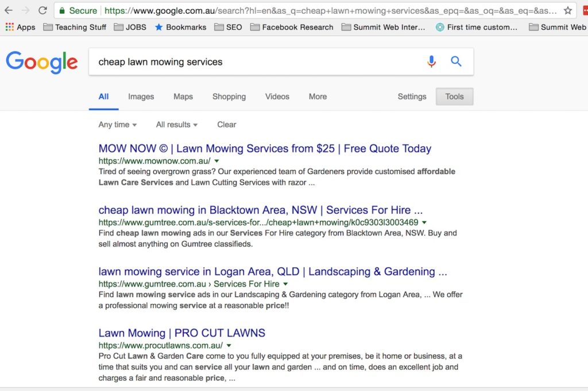Switch to the All results tab
The height and width of the screenshot is (391, 588).
point(103,96)
